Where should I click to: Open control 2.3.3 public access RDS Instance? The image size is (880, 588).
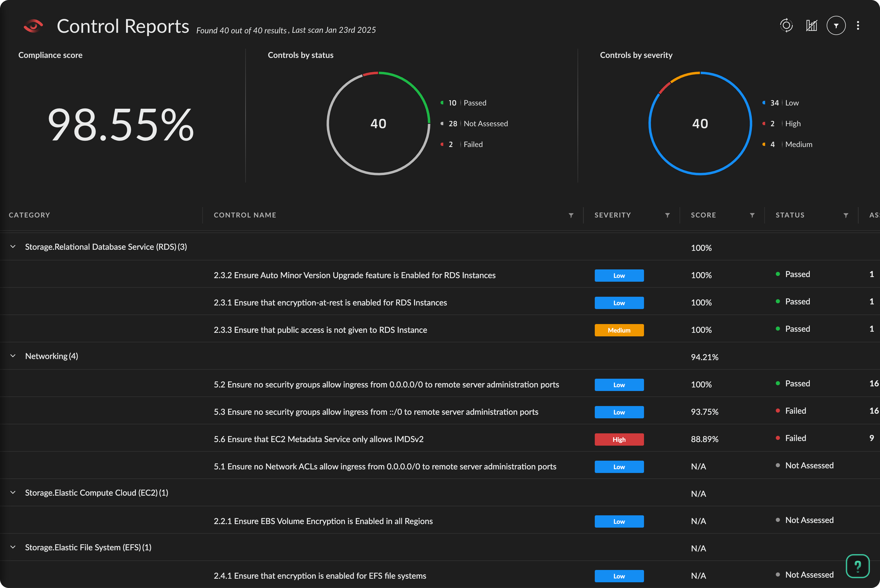[320, 330]
